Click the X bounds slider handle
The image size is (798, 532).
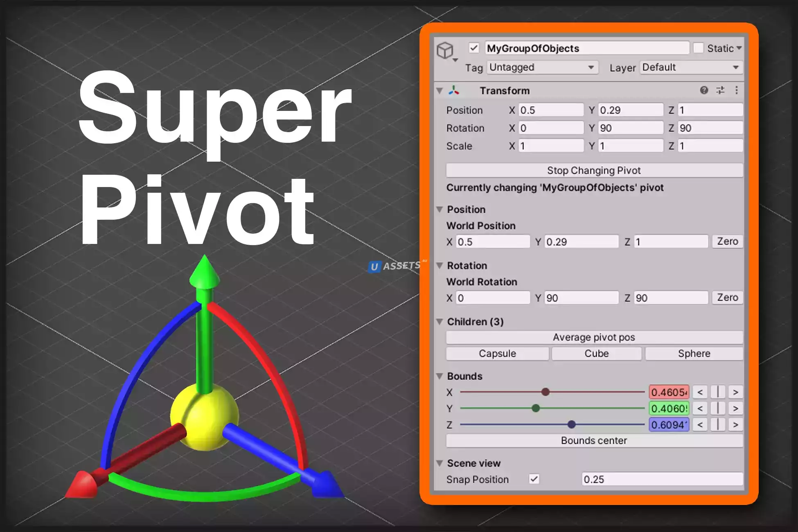coord(545,392)
